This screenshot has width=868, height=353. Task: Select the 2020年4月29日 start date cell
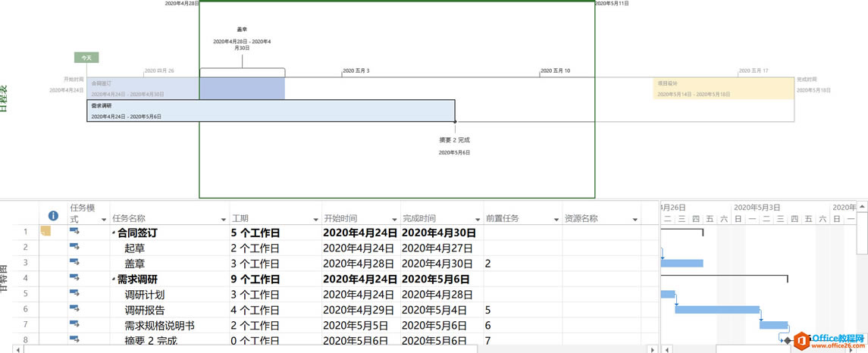point(361,310)
